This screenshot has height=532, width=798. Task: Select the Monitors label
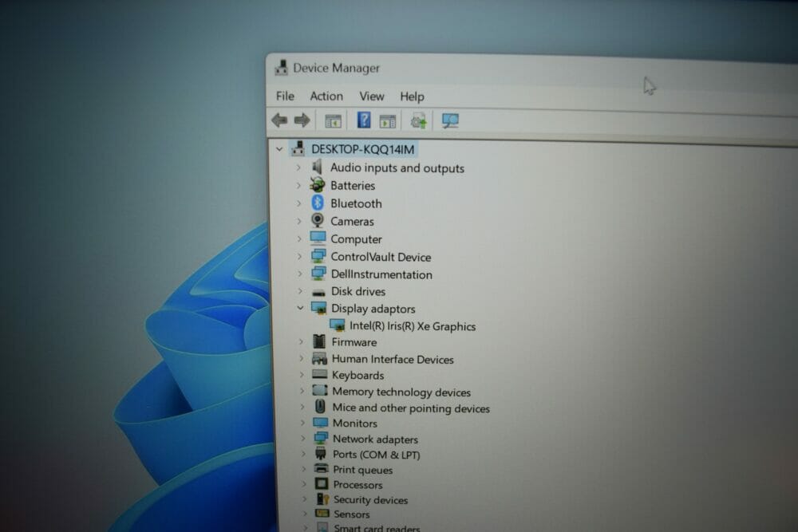(x=355, y=424)
